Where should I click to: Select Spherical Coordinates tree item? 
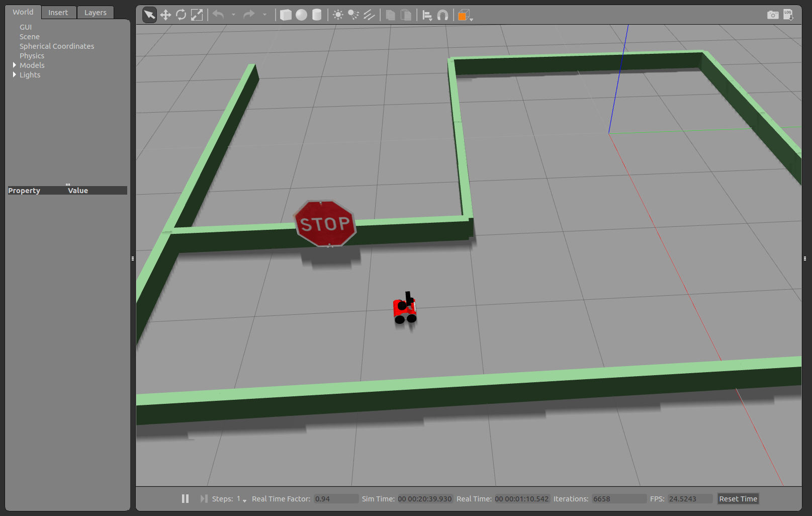point(57,46)
